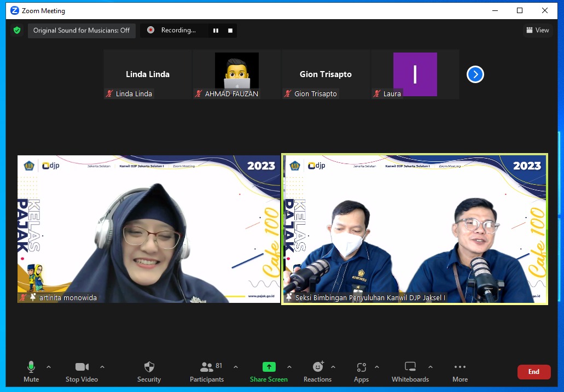Expand the Share Screen options arrow
This screenshot has width=564, height=392.
[289, 367]
